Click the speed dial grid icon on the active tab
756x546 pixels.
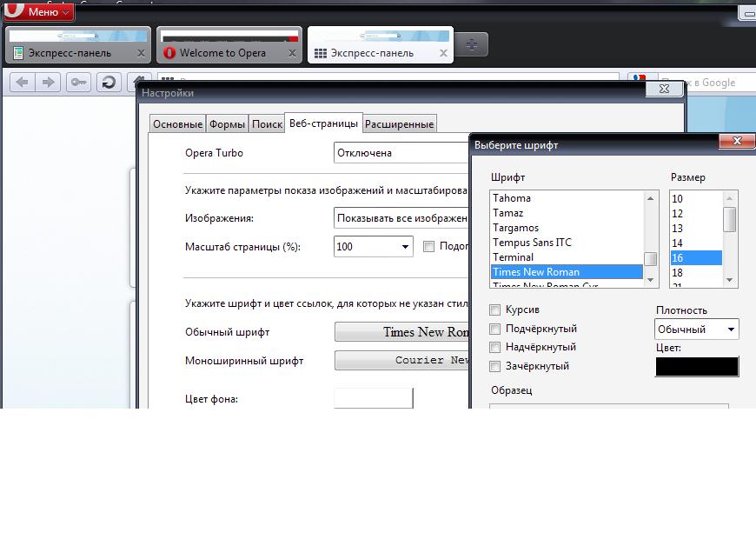click(x=321, y=53)
